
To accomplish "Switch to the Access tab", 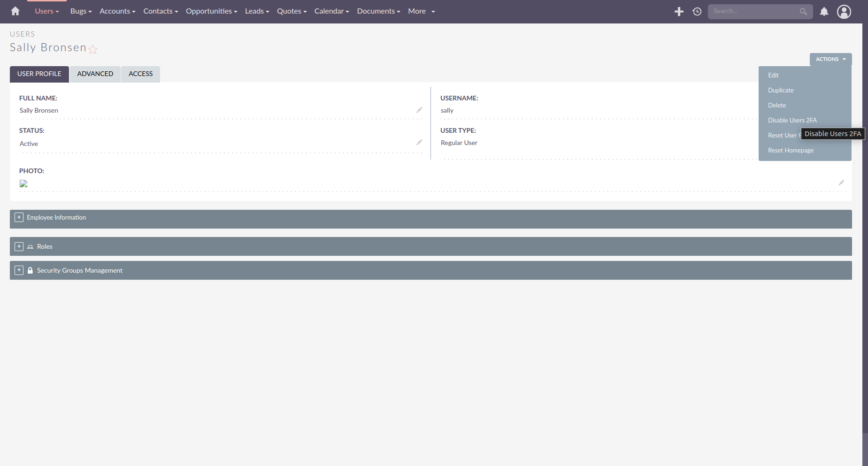I will click(140, 74).
